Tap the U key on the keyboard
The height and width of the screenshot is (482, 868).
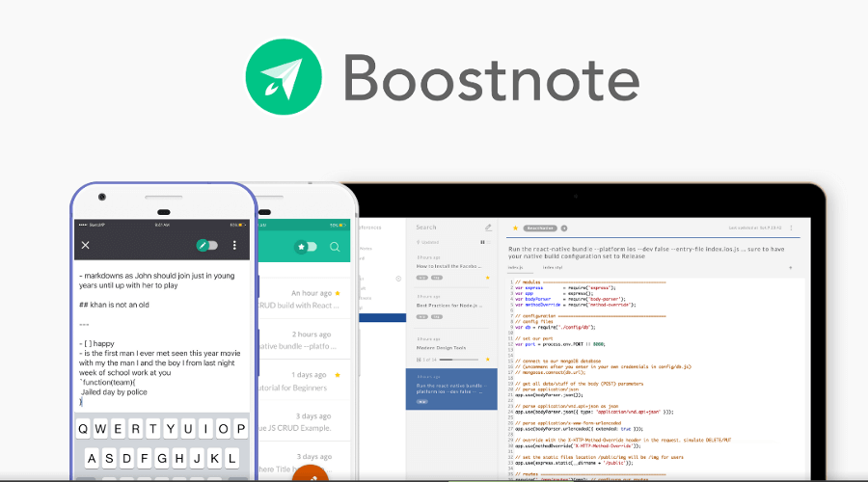click(188, 429)
